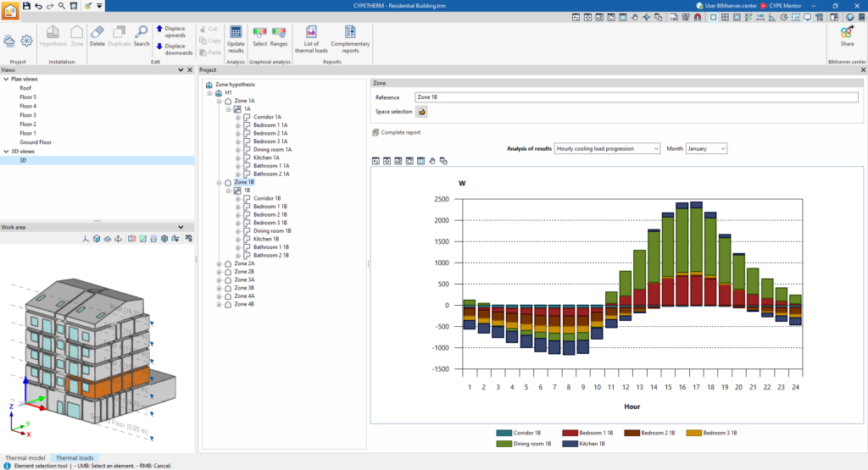The width and height of the screenshot is (868, 470).
Task: Click the Reference input field
Action: click(x=637, y=97)
